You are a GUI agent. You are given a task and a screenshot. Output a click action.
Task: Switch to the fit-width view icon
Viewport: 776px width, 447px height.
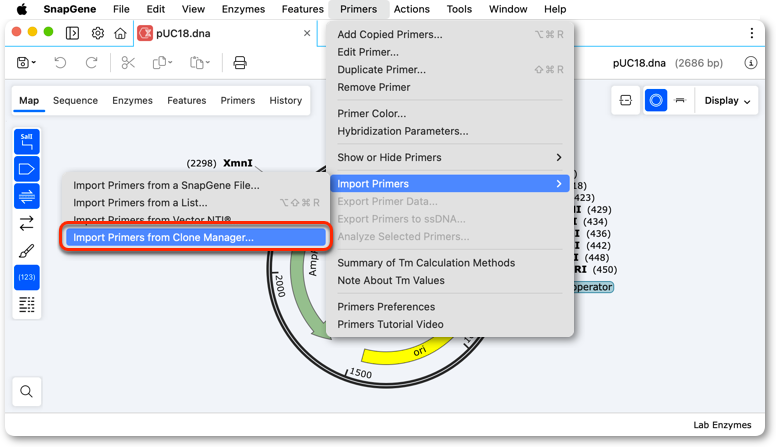[x=626, y=100]
